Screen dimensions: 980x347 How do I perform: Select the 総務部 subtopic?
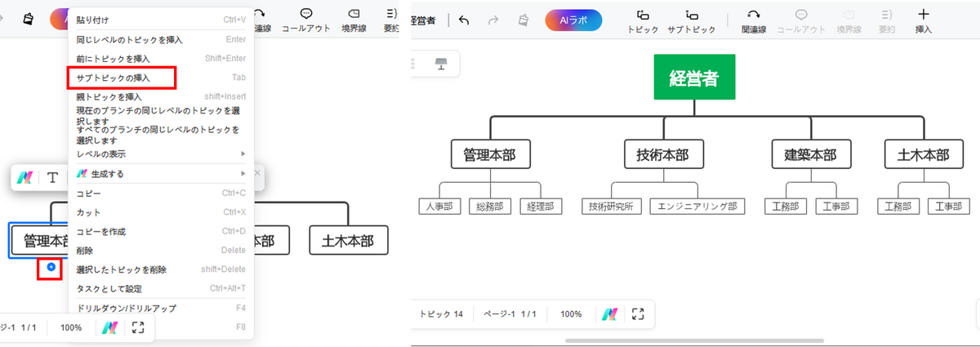490,207
